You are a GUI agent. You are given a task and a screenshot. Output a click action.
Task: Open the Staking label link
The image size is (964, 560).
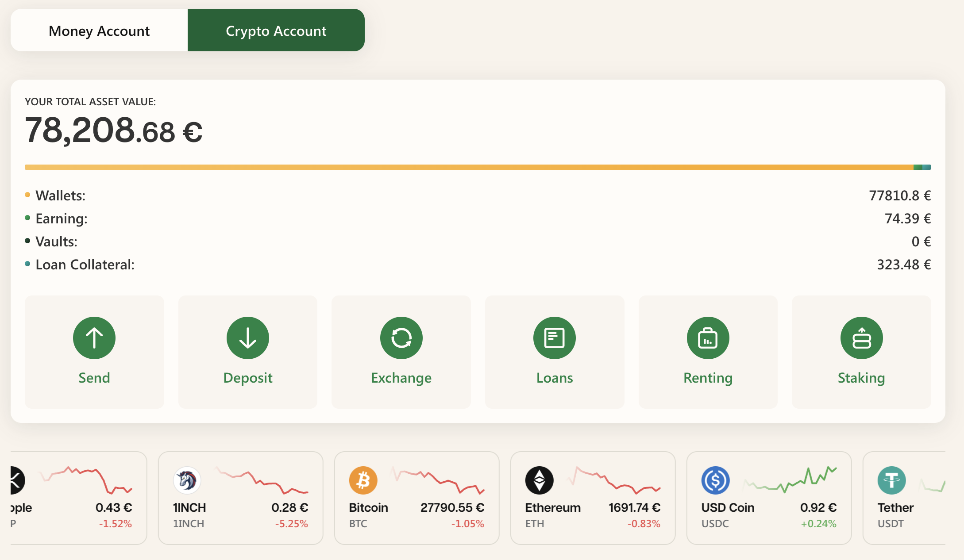(861, 378)
